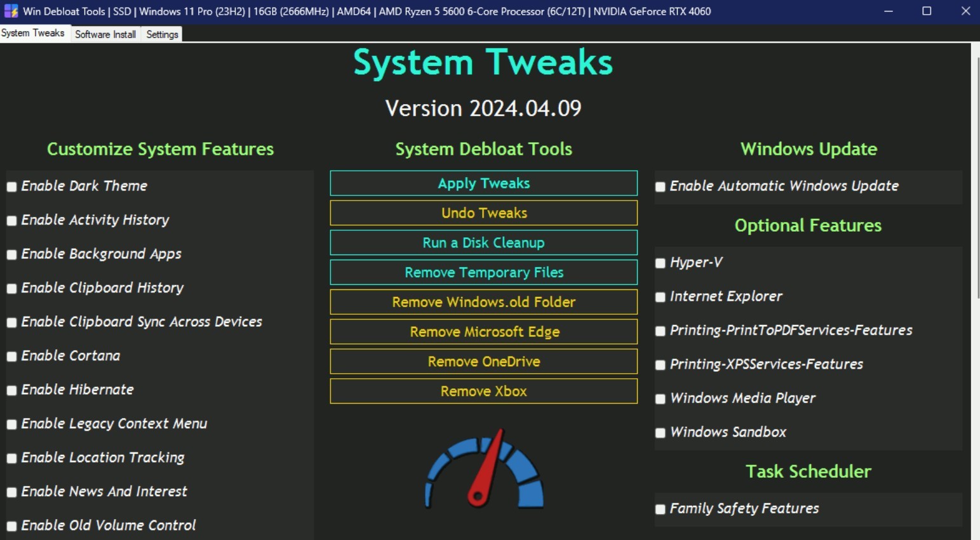This screenshot has height=540, width=980.
Task: Tick Enable Clipboard History option
Action: pyautogui.click(x=11, y=289)
